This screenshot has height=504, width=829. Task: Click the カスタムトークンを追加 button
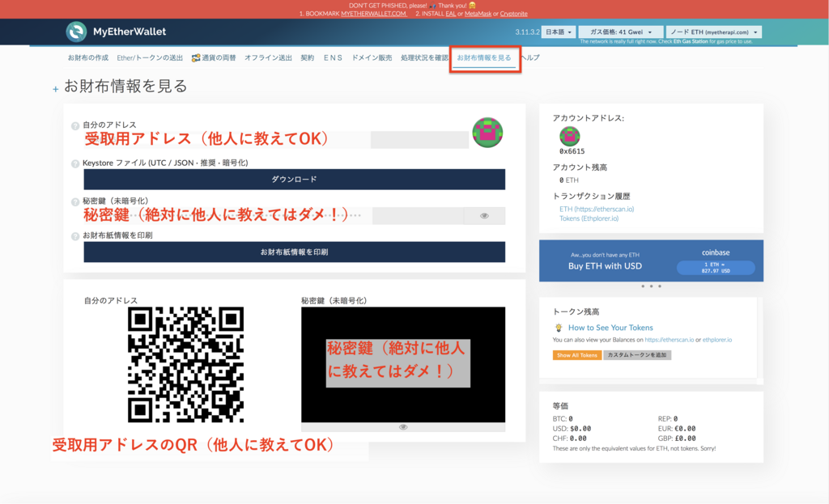click(637, 355)
